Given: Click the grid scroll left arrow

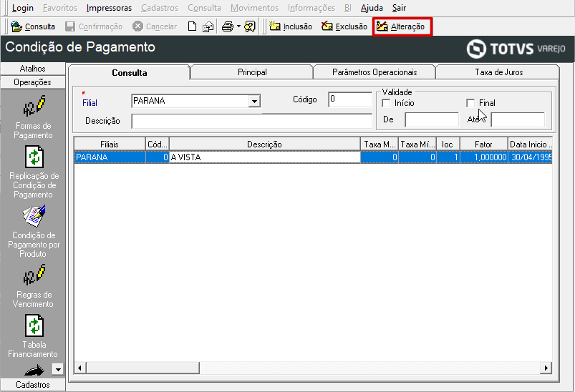Looking at the screenshot, I should (x=80, y=368).
